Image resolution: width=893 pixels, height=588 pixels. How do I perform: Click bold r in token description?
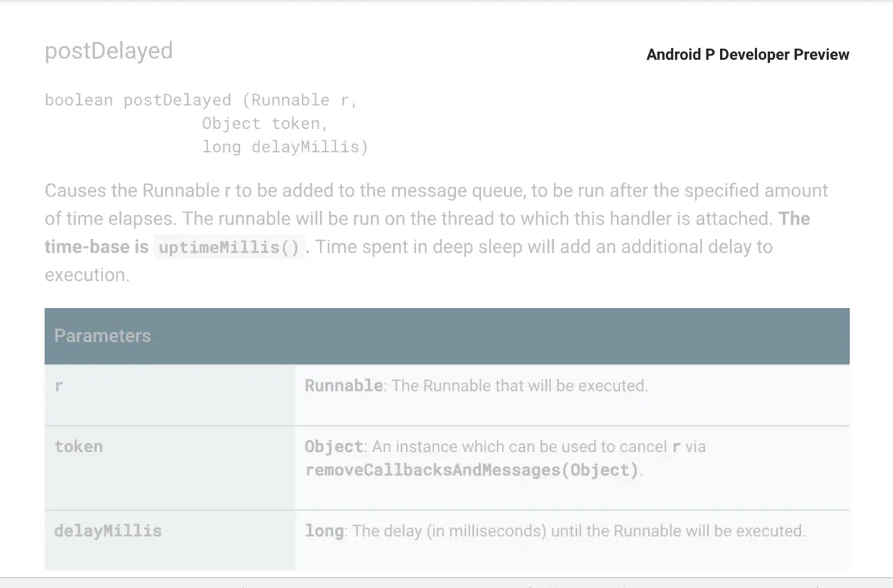tap(676, 447)
